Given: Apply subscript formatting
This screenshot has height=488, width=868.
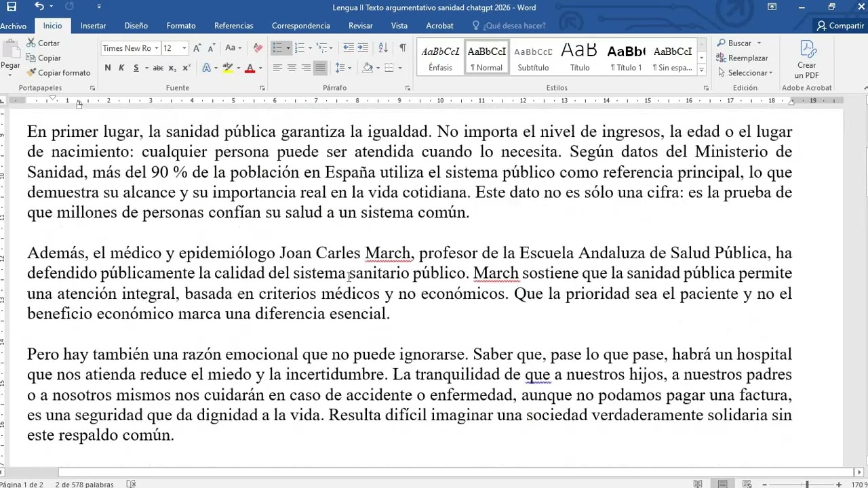Looking at the screenshot, I should [x=172, y=68].
